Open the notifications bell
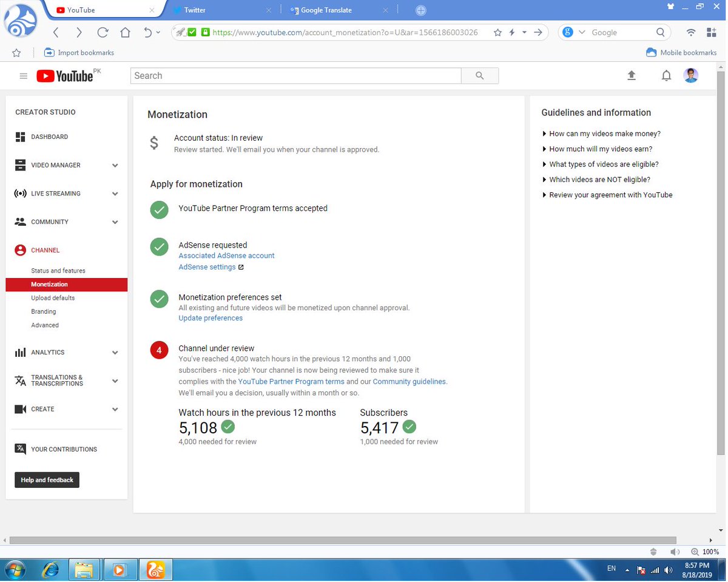 tap(666, 75)
